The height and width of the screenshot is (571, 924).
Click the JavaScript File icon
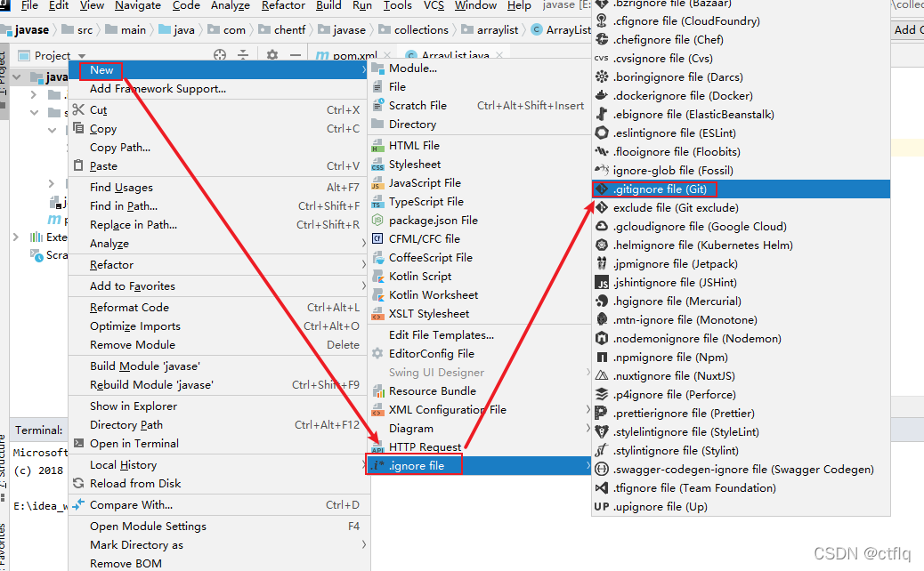click(x=377, y=183)
